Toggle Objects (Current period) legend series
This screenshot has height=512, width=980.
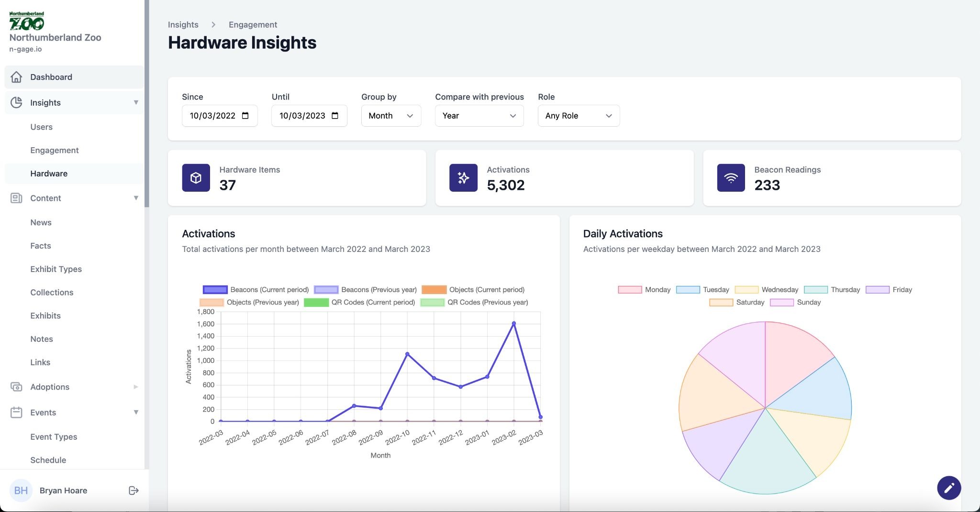tap(434, 290)
